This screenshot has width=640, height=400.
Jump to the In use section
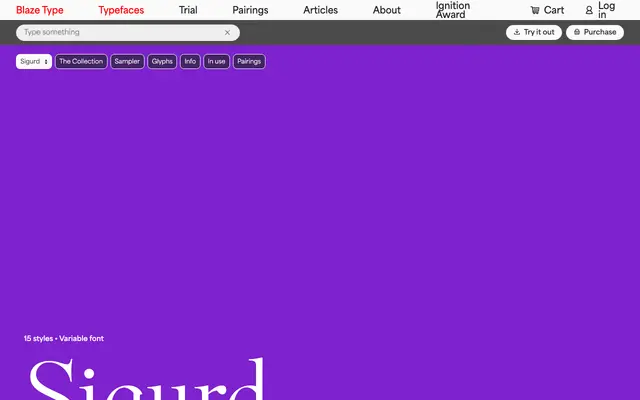point(216,62)
